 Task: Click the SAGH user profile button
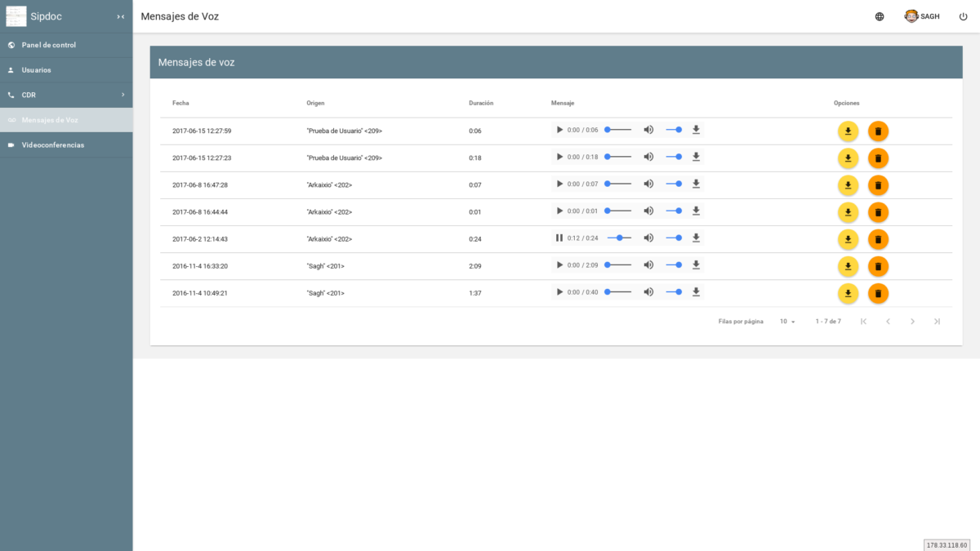[x=921, y=16]
